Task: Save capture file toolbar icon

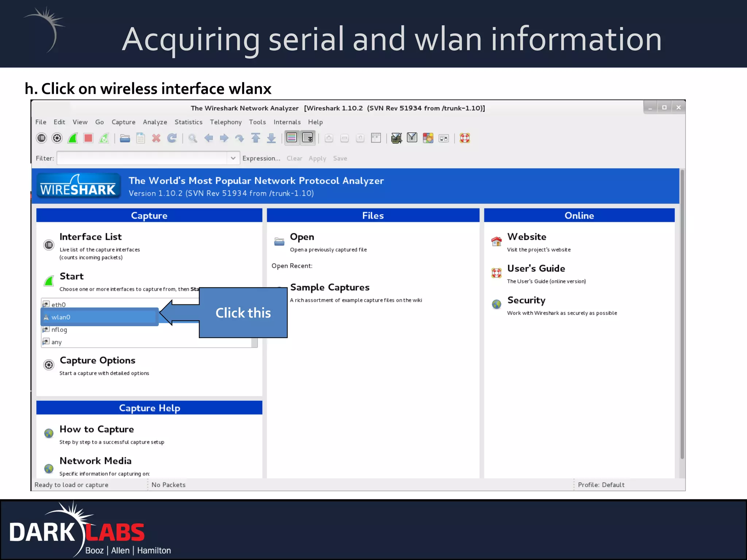Action: pos(141,138)
